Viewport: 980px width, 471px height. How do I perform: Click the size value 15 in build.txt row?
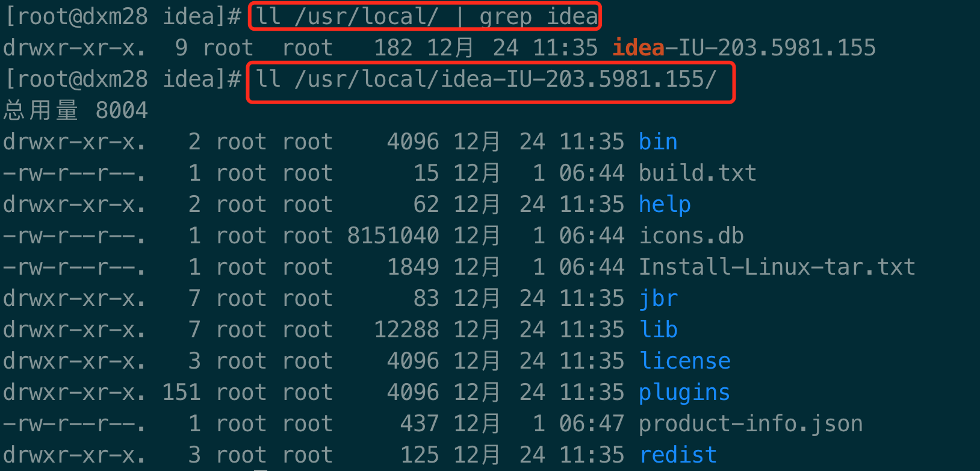pyautogui.click(x=426, y=173)
